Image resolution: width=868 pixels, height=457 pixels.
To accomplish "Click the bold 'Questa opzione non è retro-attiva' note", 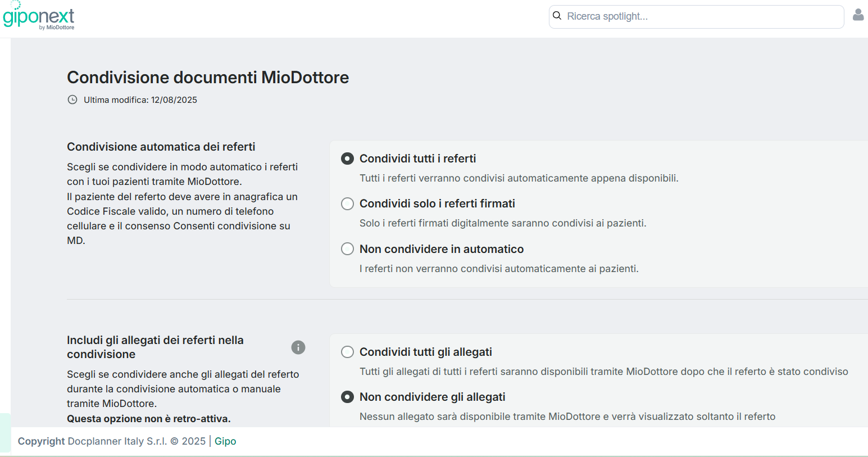I will coord(149,419).
